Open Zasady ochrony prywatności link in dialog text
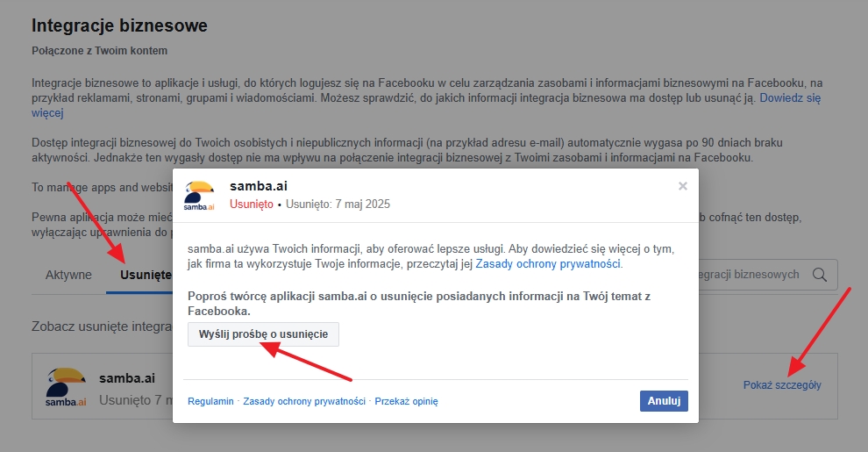The image size is (868, 452). [x=547, y=264]
